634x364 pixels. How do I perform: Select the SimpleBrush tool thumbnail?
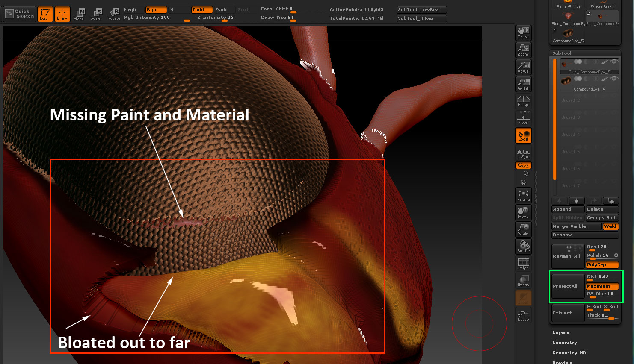pos(568,4)
